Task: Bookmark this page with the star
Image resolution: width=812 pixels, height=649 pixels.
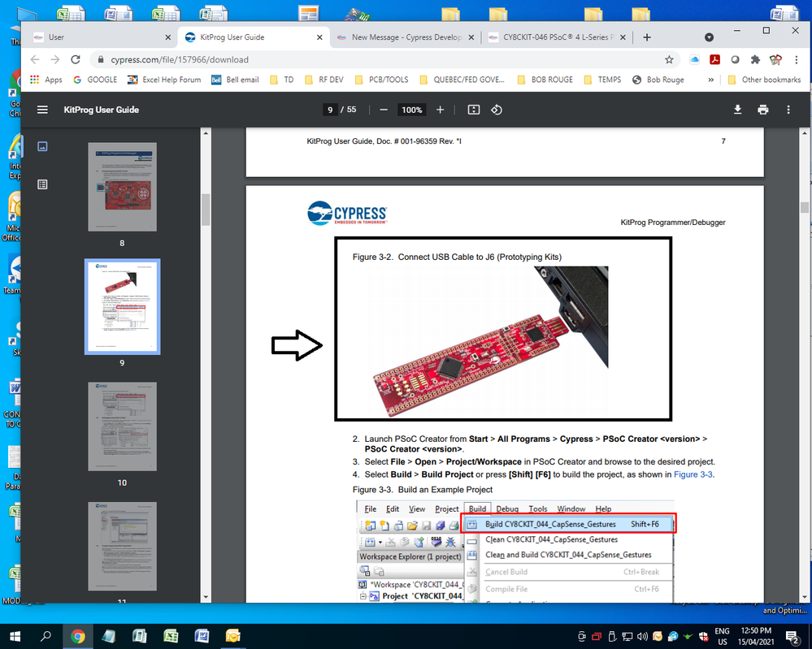Action: (669, 59)
